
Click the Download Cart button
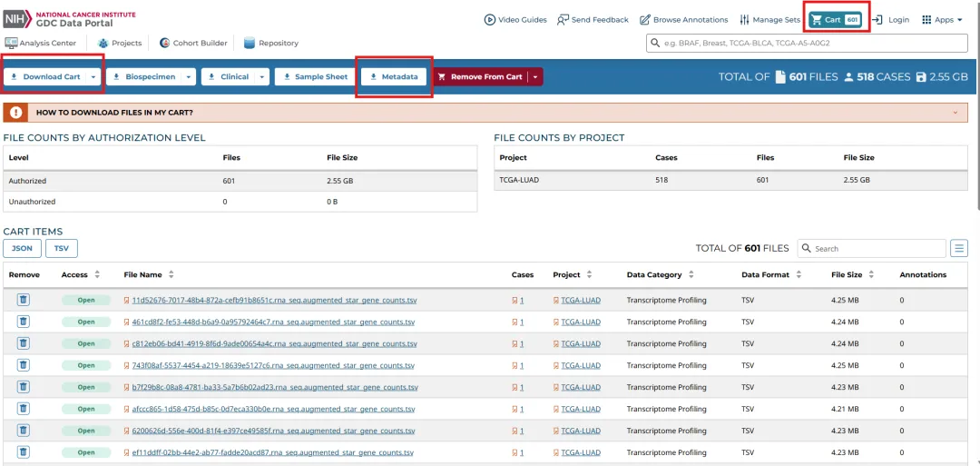click(45, 77)
